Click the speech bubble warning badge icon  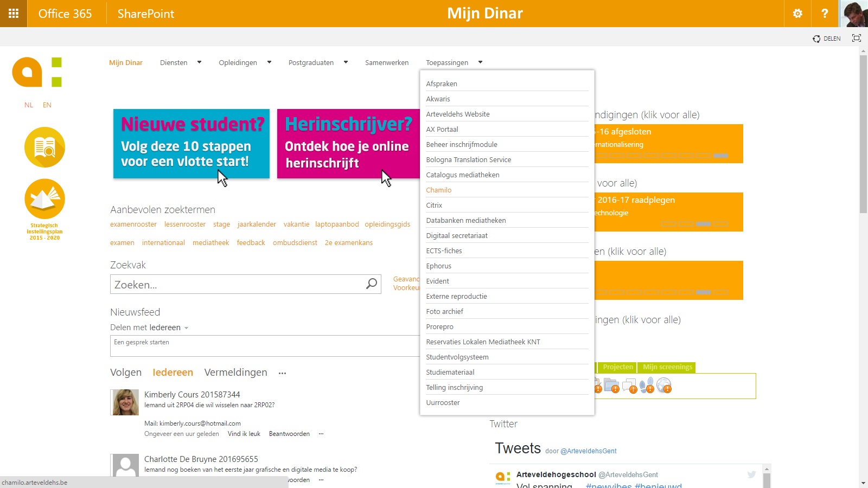[x=630, y=386]
